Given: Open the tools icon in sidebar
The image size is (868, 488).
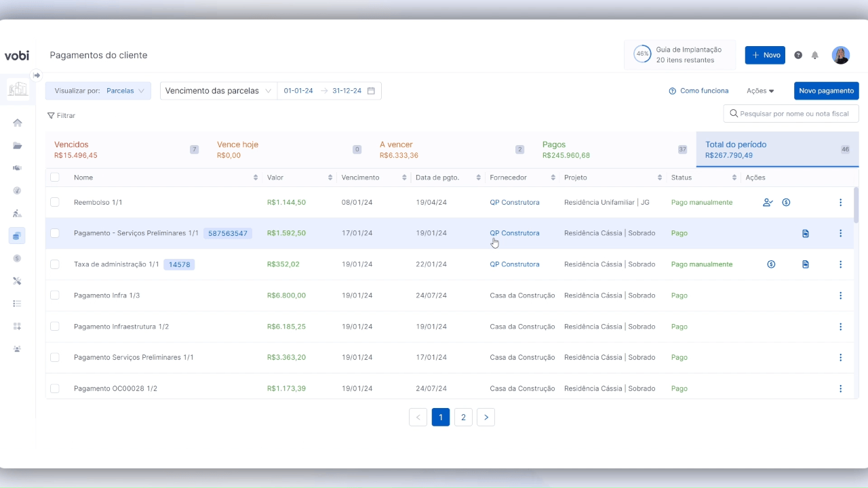Looking at the screenshot, I should [18, 281].
